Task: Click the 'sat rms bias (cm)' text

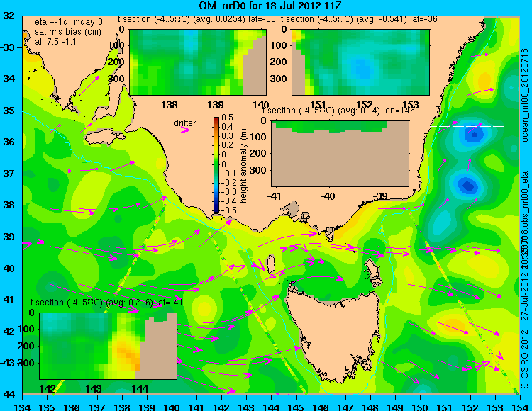Action: pos(68,32)
